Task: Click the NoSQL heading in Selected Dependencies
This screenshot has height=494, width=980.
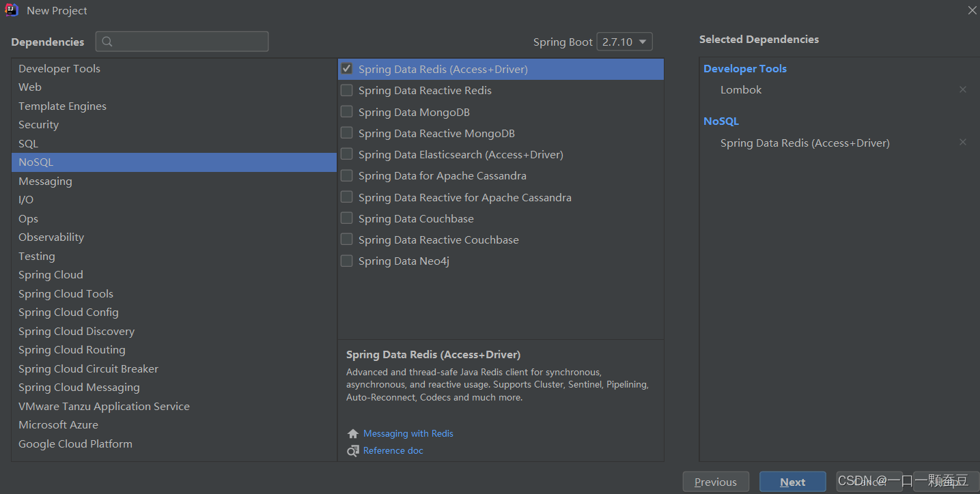Action: click(721, 121)
